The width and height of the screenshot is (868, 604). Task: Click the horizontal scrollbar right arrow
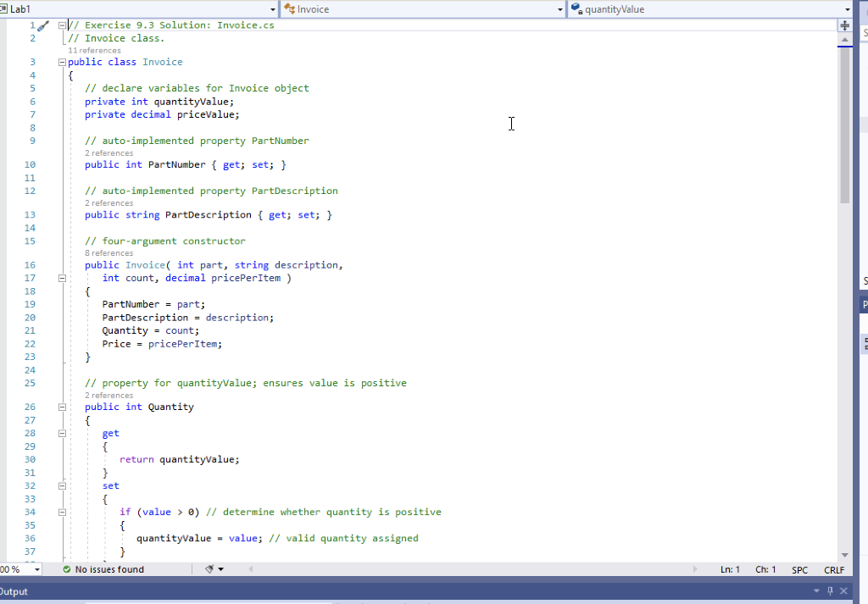(695, 569)
